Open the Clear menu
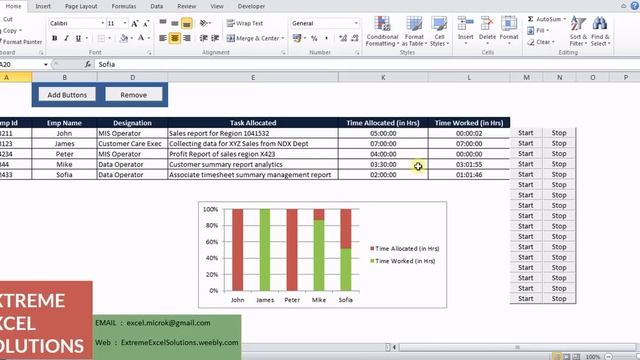Viewport: 640px width, 360px height. [x=541, y=42]
